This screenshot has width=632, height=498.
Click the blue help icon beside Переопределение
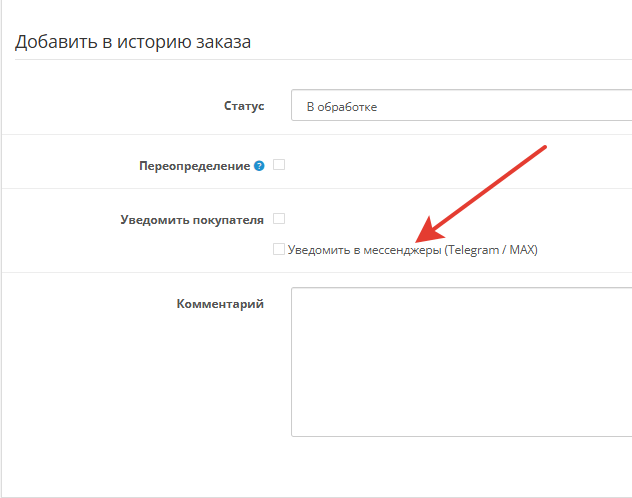click(x=259, y=166)
